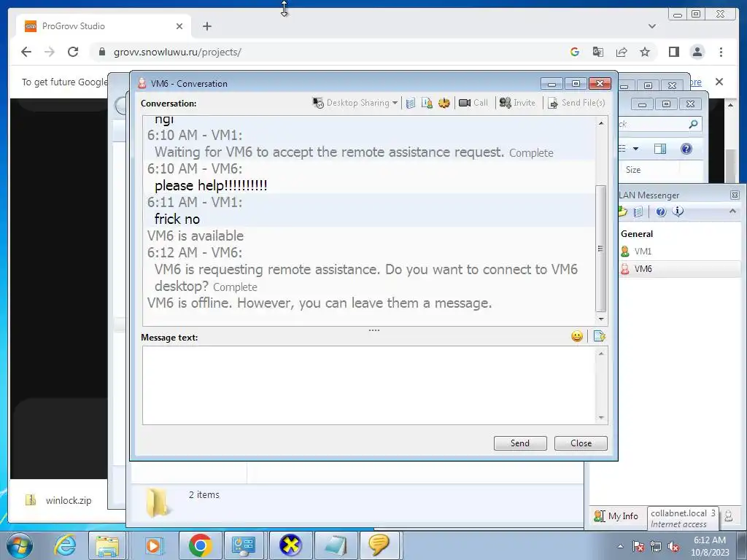Click the Chrome address bar URL
This screenshot has height=560, width=747.
177,52
